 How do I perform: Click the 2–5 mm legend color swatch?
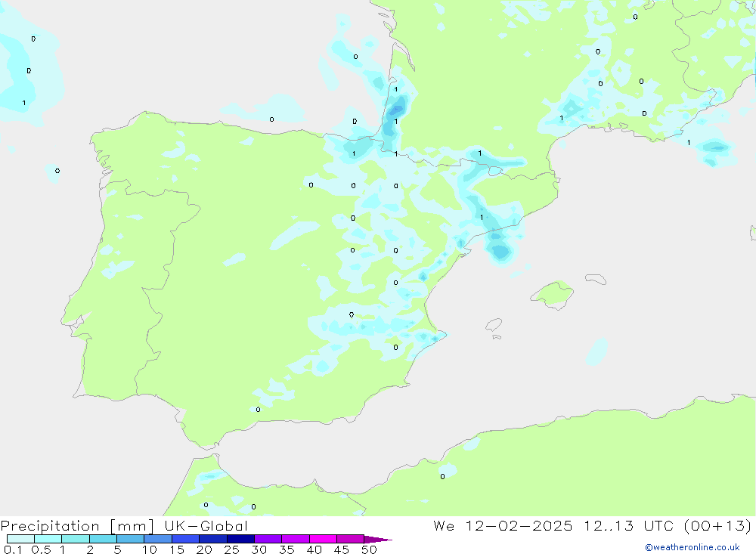103,539
